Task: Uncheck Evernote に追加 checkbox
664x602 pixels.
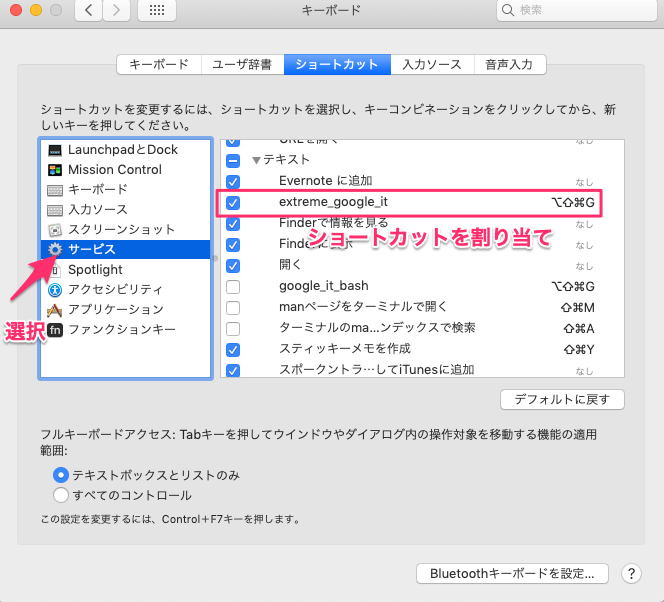Action: (x=233, y=182)
